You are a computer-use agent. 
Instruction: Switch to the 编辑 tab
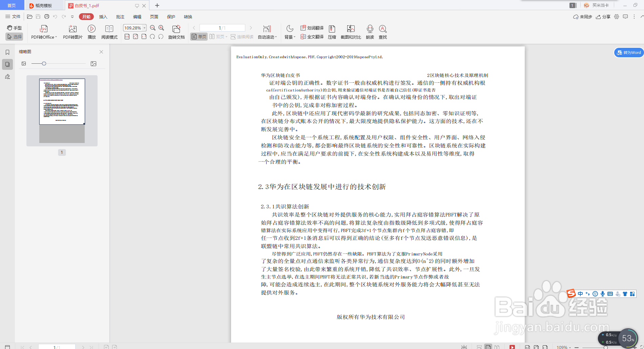coord(137,17)
